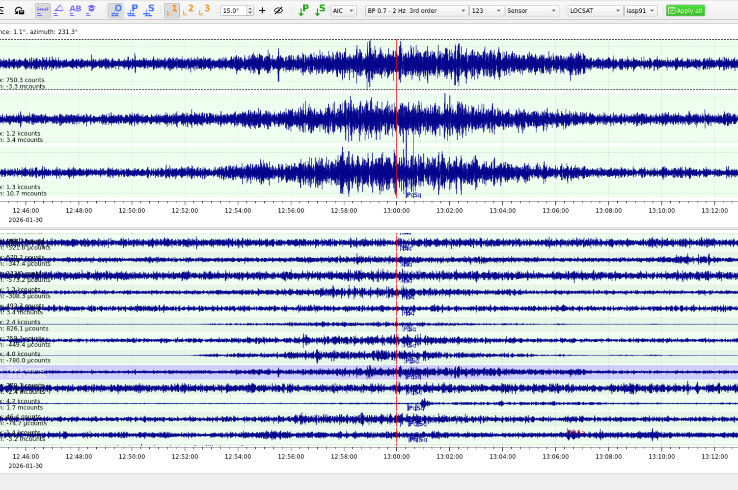Open the AIC picker dropdown
The width and height of the screenshot is (738, 490).
pos(343,10)
